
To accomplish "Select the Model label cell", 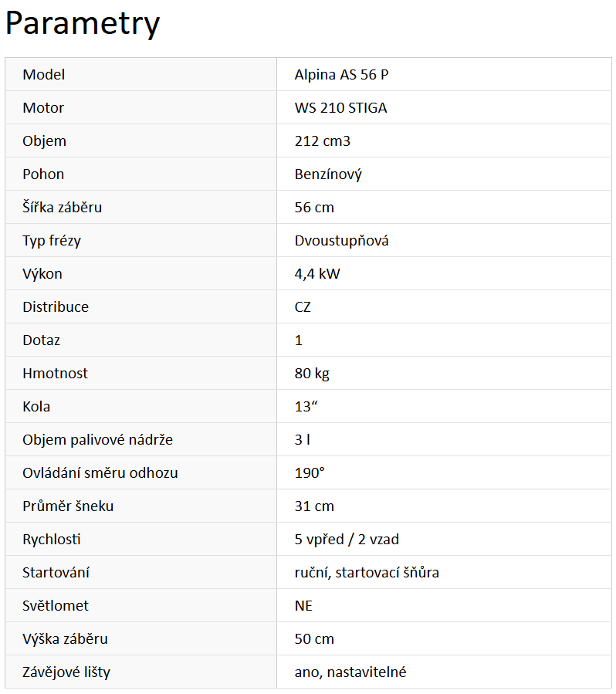I will click(x=44, y=75).
